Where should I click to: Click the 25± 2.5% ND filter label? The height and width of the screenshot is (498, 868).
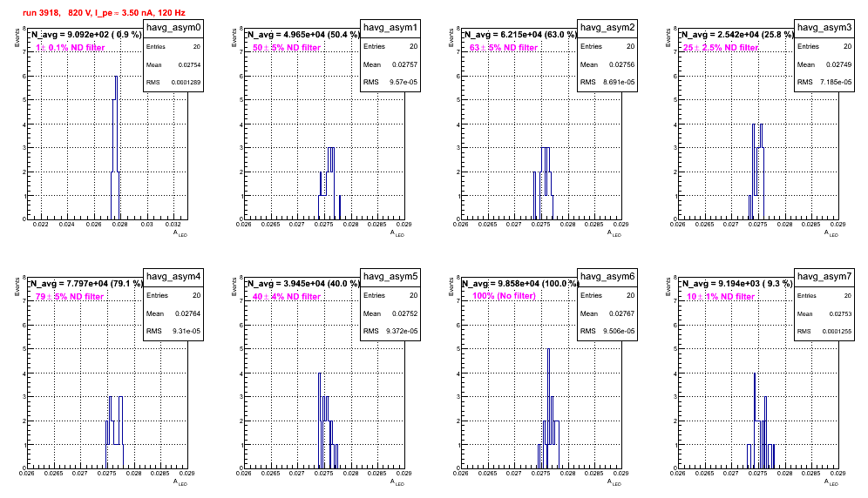pos(720,48)
